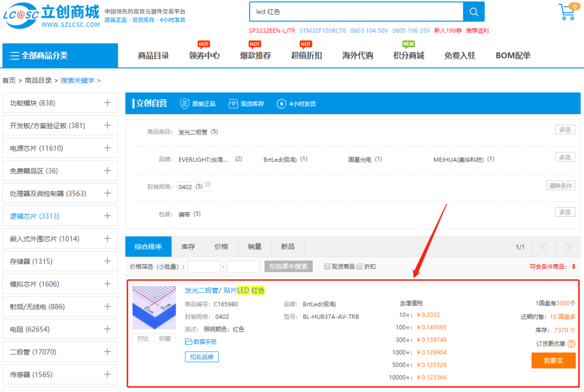Image resolution: width=584 pixels, height=392 pixels.
Task: Expand 模拟芯片 (1606) category
Action: point(107,284)
